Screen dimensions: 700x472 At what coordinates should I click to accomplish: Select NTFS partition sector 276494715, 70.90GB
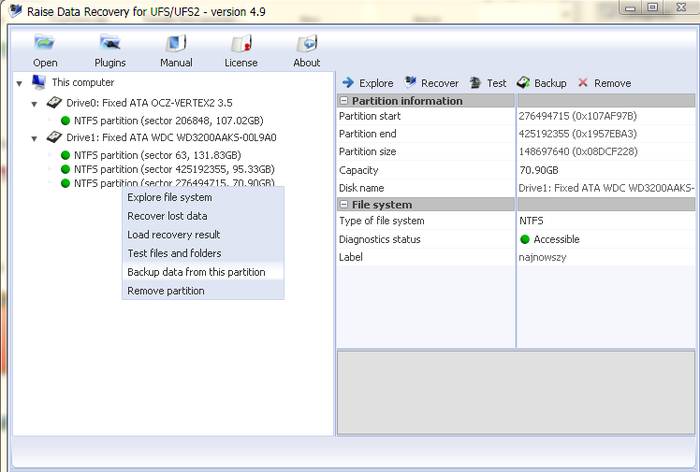[174, 183]
